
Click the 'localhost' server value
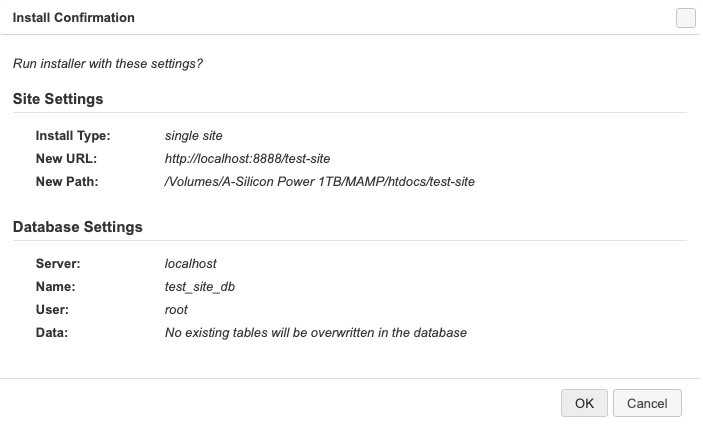point(191,263)
